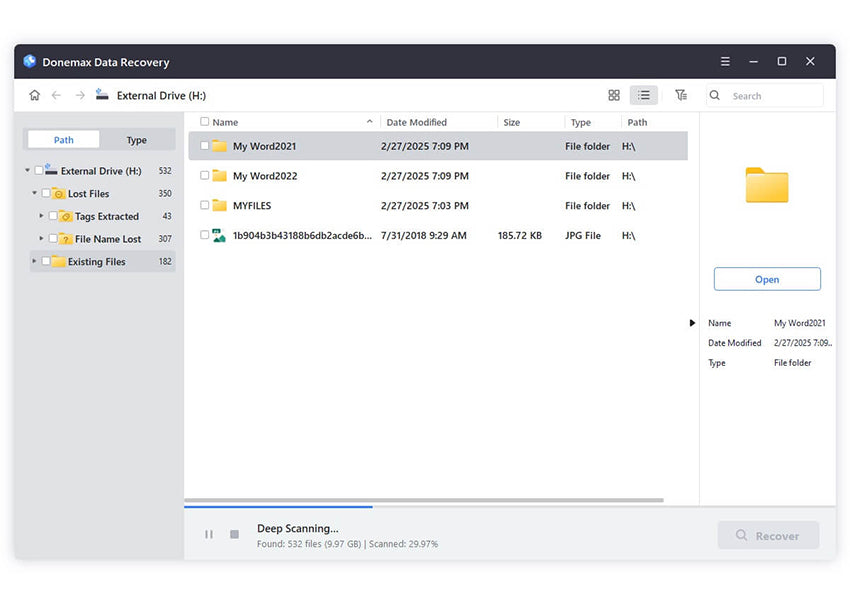Pause the deep scan
The width and height of the screenshot is (850, 604).
[x=209, y=534]
